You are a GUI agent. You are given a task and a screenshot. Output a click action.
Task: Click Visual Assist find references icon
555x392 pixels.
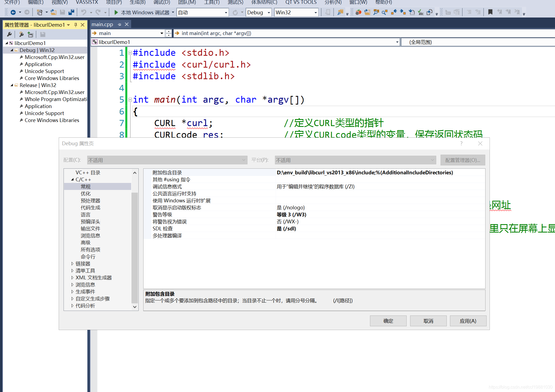pos(376,12)
